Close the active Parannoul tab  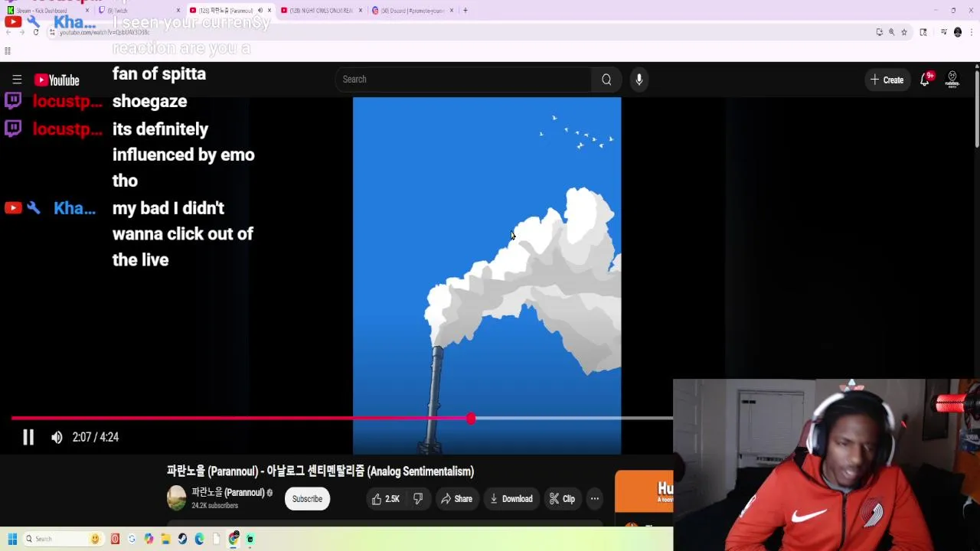click(x=269, y=11)
